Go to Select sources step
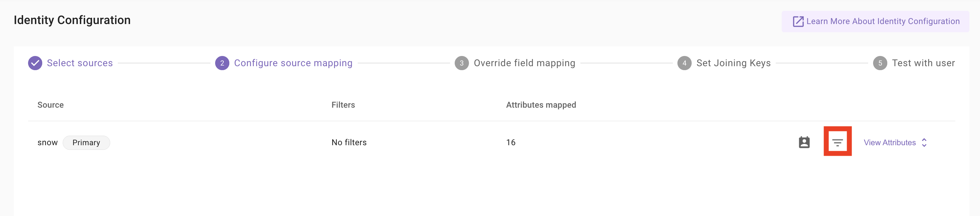The image size is (980, 216). [x=80, y=63]
